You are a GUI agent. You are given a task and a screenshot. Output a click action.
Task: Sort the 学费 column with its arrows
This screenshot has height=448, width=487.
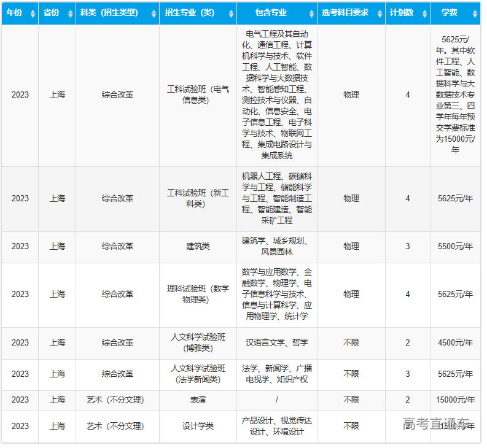475,14
